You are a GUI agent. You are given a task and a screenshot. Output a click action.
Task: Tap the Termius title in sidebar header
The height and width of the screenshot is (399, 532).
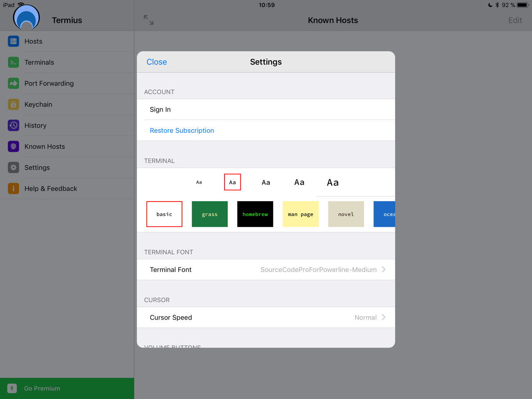67,20
